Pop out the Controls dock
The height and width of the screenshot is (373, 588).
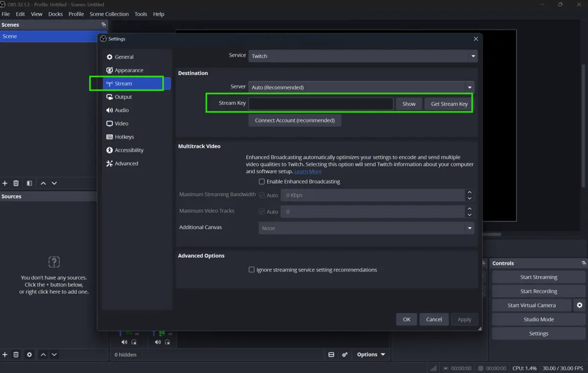(x=584, y=263)
